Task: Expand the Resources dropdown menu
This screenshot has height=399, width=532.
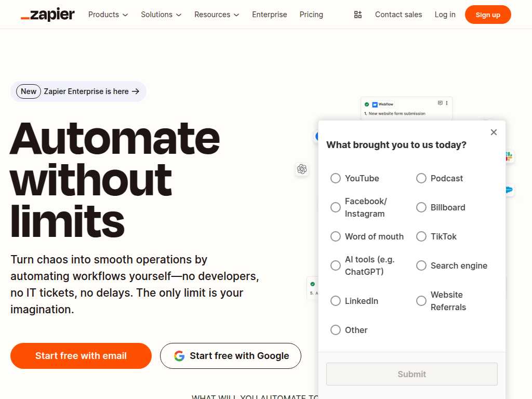Action: click(x=217, y=15)
